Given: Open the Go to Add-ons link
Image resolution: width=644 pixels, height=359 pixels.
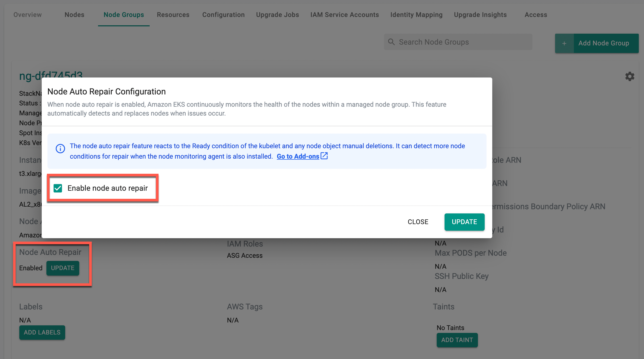Looking at the screenshot, I should click(298, 156).
